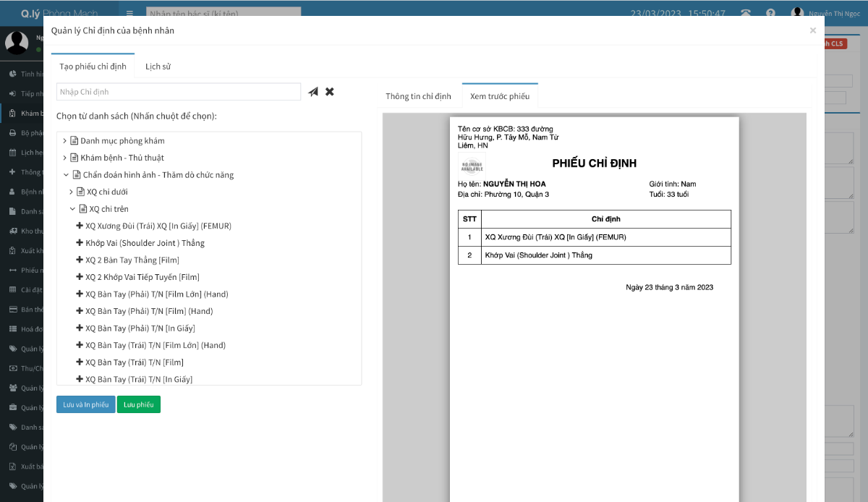Click the "Lưu và In phiếu" button
This screenshot has width=868, height=502.
pyautogui.click(x=85, y=404)
